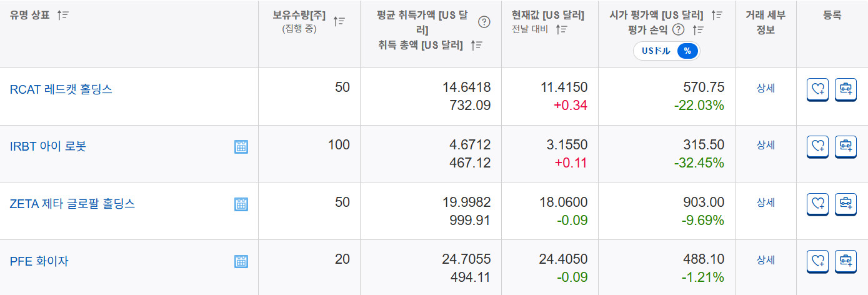Open the RCAT 레드캣 홀딩스 stock link
Viewport: 868px width, 295px height.
(x=61, y=89)
